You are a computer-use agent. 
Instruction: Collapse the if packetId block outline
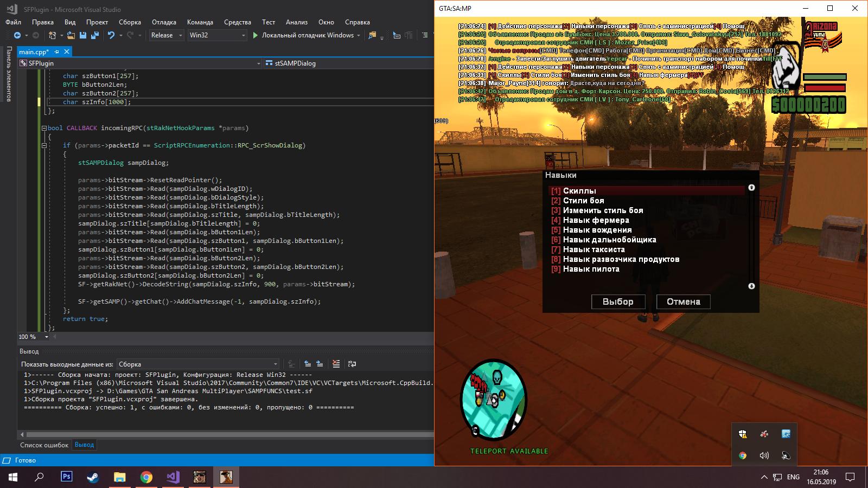pos(44,145)
